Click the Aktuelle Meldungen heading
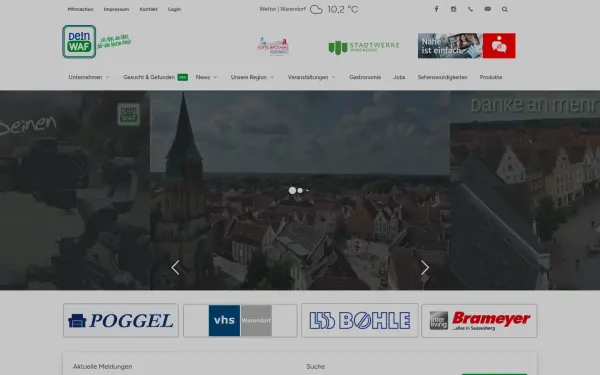The image size is (600, 375). pyautogui.click(x=103, y=367)
